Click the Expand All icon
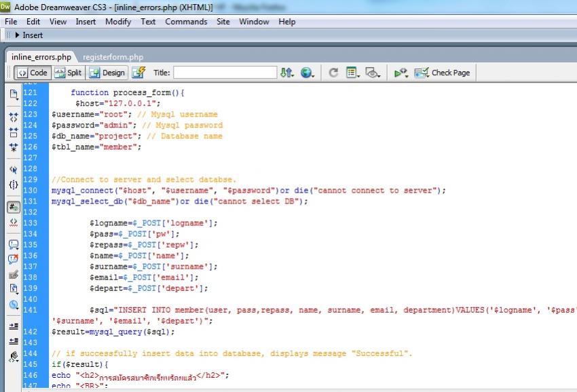Viewport: 577px width, 392px height. [14, 147]
